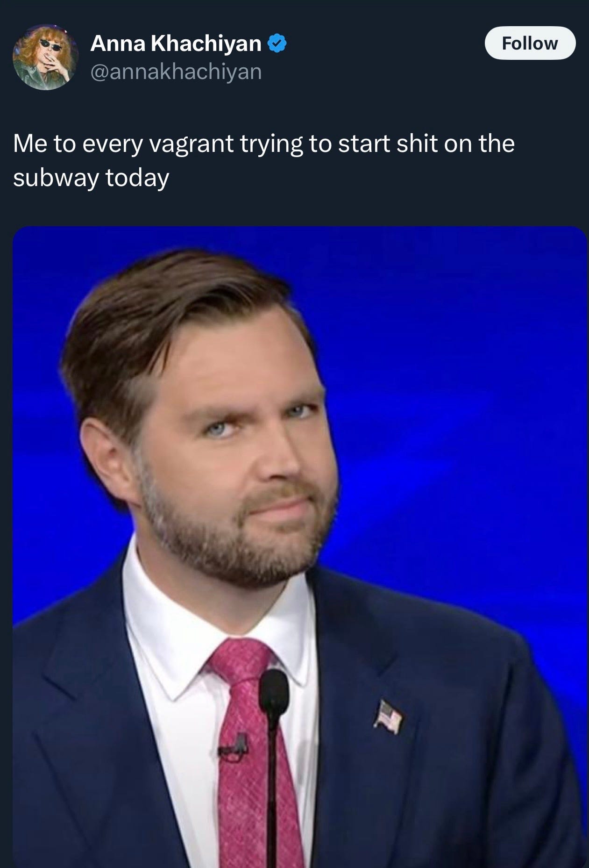Click the blue verified checkmark badge
The width and height of the screenshot is (589, 868).
(x=277, y=44)
